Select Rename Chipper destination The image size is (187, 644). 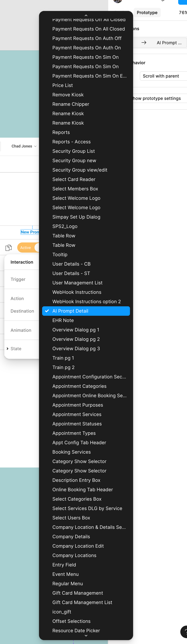click(86, 104)
